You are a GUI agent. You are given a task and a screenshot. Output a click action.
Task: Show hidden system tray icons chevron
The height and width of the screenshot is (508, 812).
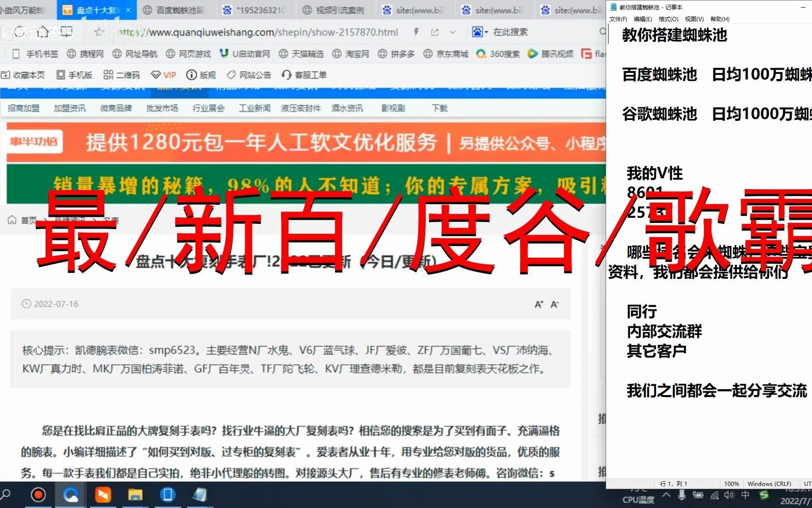pos(666,495)
